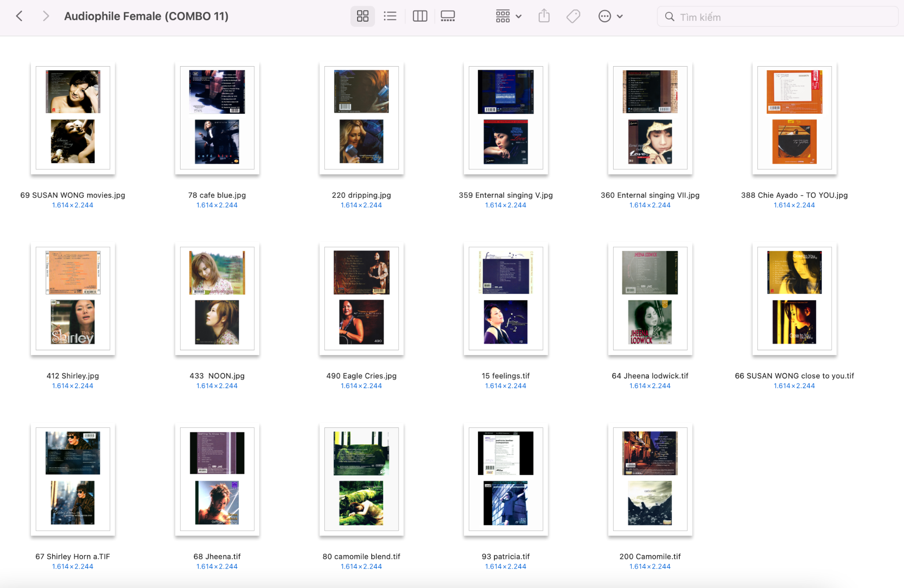This screenshot has height=588, width=904.
Task: Click the Tags icon
Action: pos(573,16)
